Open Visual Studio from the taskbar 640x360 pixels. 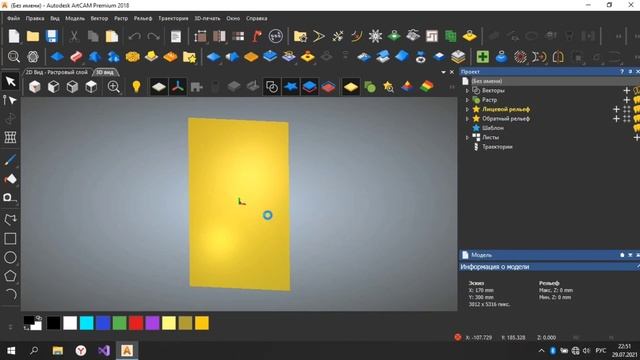[104, 351]
